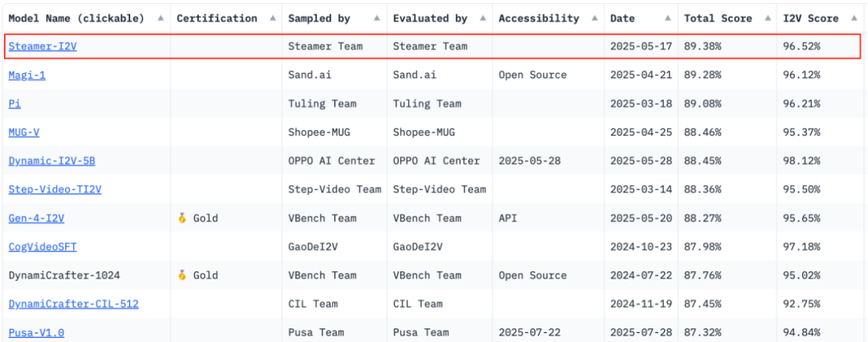The width and height of the screenshot is (868, 342).
Task: Open the Step-Video-TI2V model link
Action: 55,189
